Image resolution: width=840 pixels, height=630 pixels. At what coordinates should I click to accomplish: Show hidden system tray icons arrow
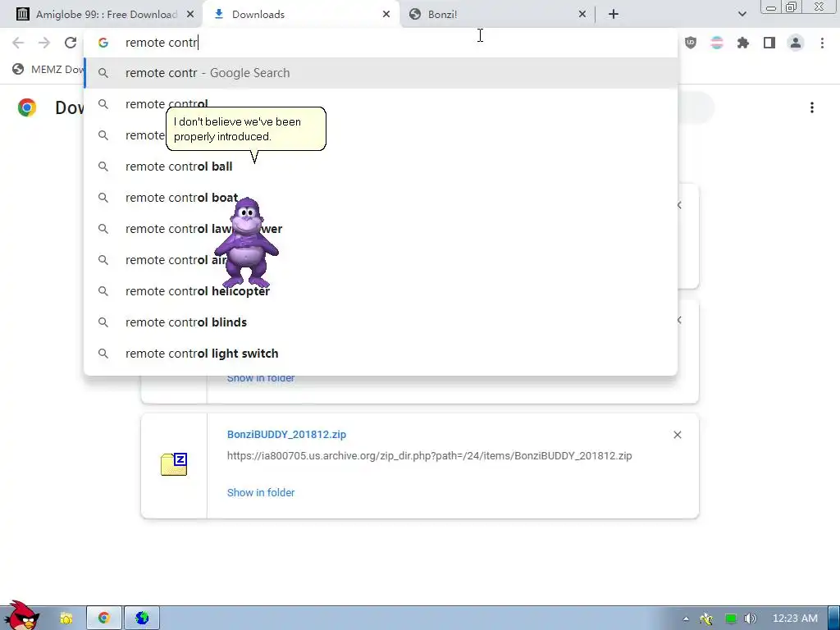(686, 619)
